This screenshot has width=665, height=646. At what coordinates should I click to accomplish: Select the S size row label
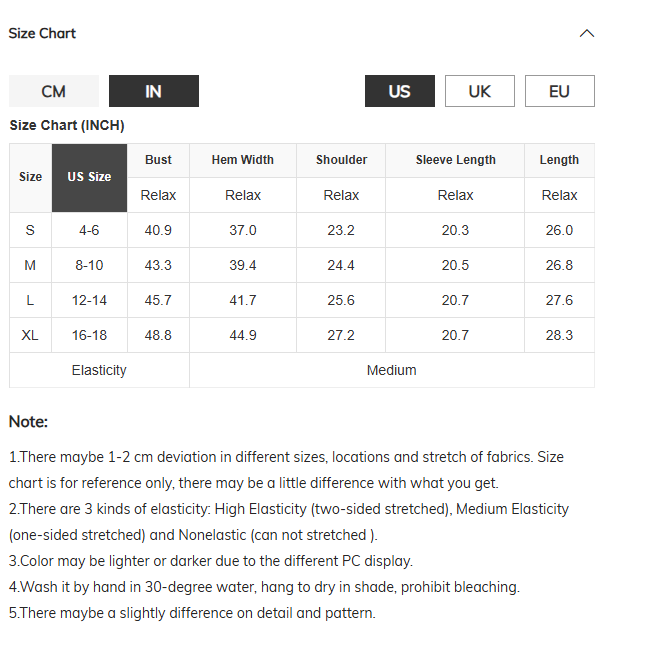pyautogui.click(x=30, y=230)
